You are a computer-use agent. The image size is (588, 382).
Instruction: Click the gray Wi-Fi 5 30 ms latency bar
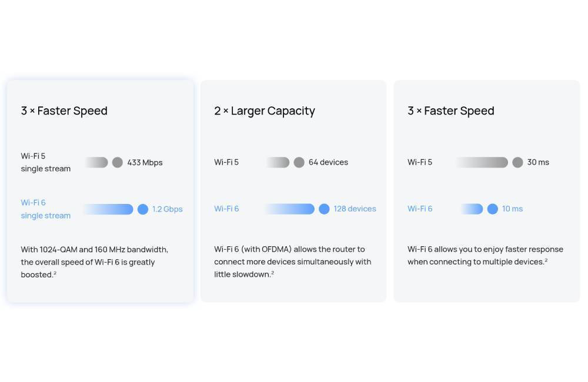[482, 162]
